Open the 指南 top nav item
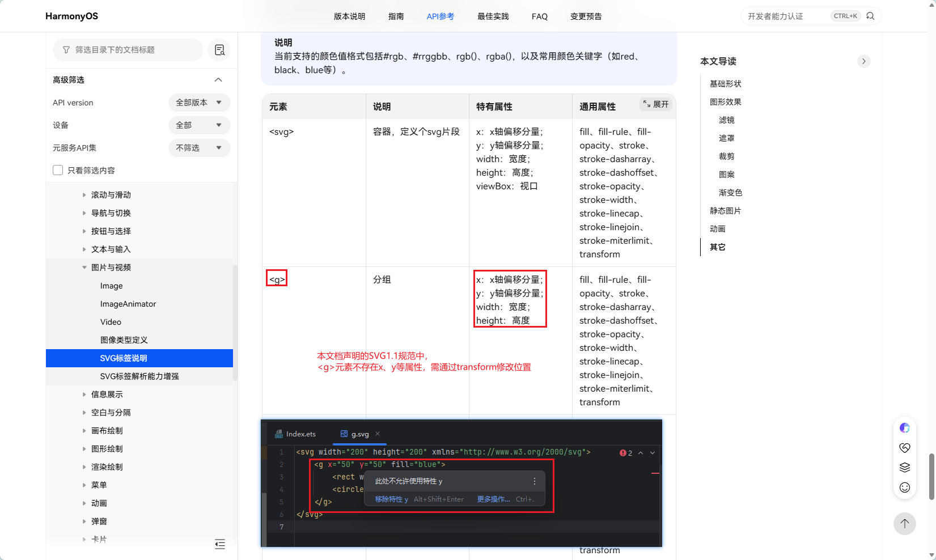Viewport: 936px width, 560px height. click(x=396, y=16)
